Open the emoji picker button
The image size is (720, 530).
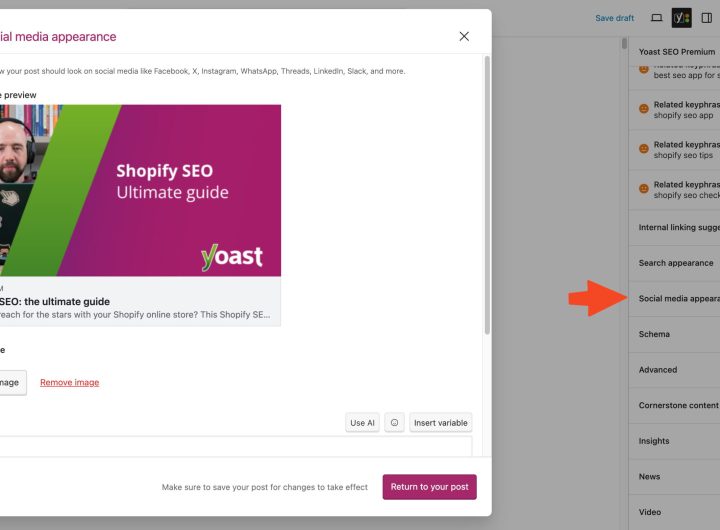[x=394, y=423]
